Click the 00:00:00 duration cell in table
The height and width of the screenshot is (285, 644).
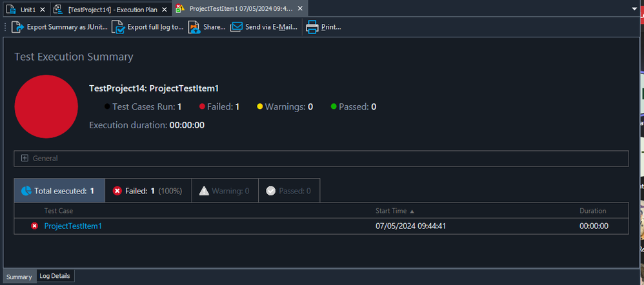[594, 226]
